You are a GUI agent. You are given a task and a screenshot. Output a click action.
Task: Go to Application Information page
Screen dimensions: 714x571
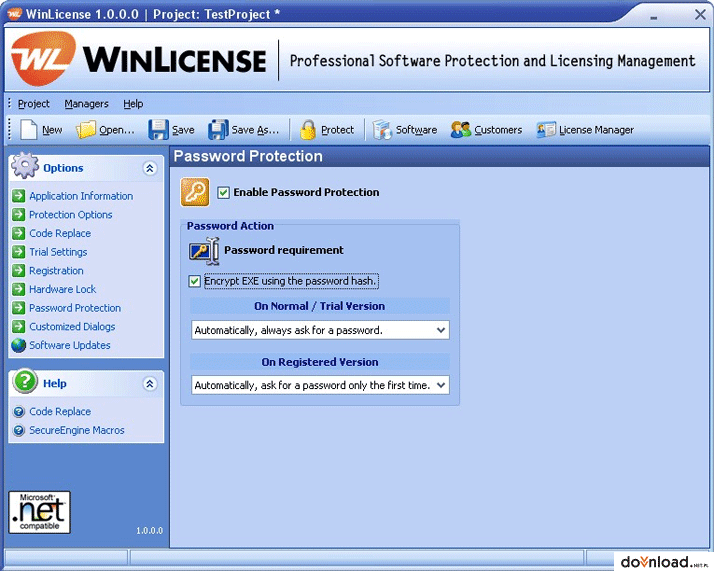point(81,196)
